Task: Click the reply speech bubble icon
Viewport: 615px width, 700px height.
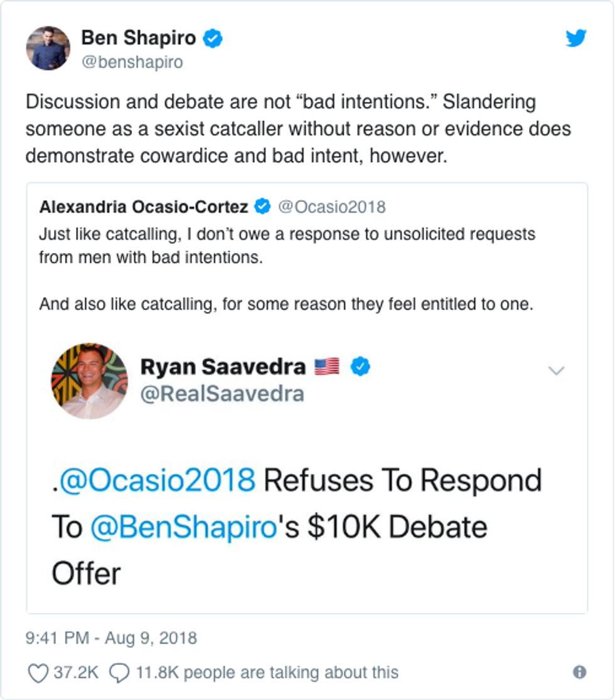Action: click(x=118, y=672)
